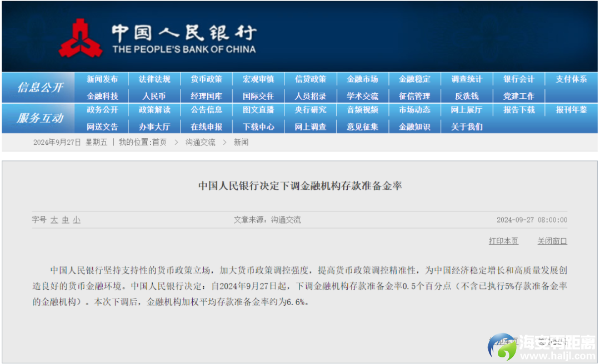Click the 文章来源：沟通交流 text

(267, 220)
